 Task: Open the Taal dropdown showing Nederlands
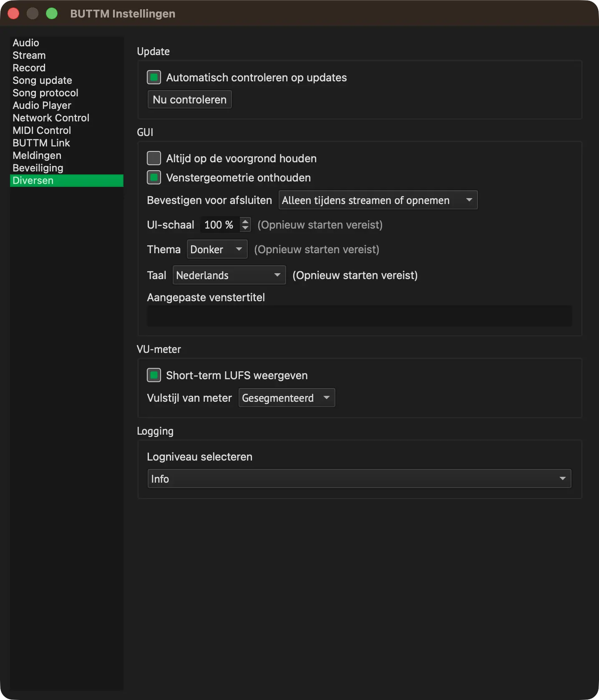click(229, 275)
